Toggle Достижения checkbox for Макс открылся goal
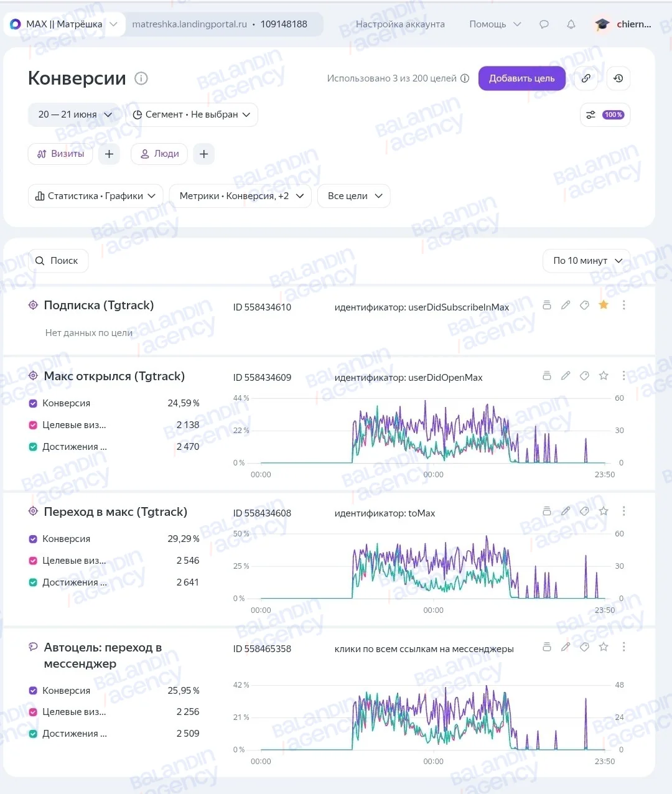Screen dimensions: 672x794 pyautogui.click(x=33, y=447)
